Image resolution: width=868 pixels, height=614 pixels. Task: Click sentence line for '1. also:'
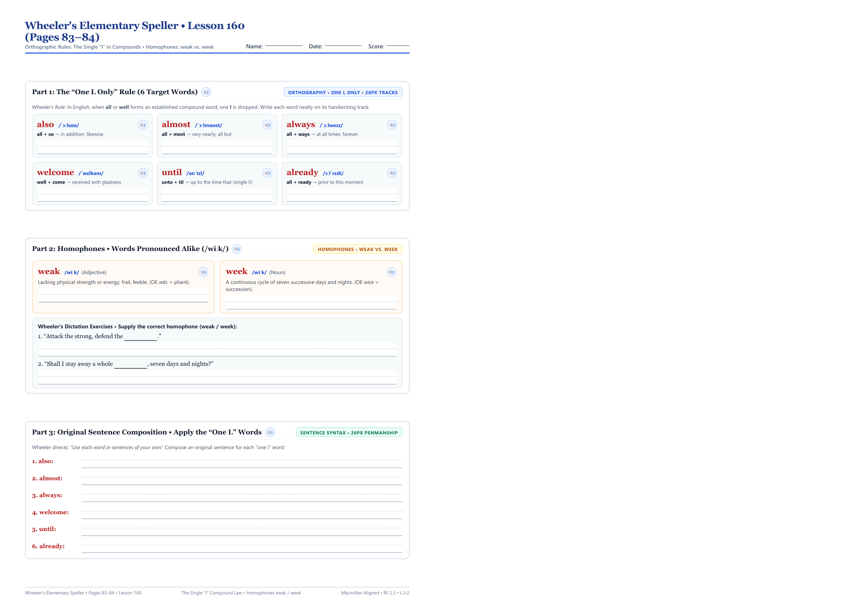click(x=242, y=462)
